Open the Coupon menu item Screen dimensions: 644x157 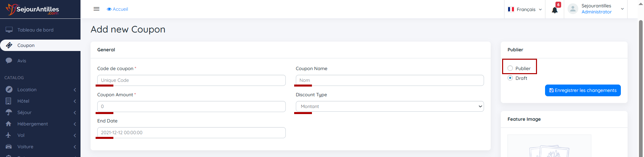click(x=26, y=45)
